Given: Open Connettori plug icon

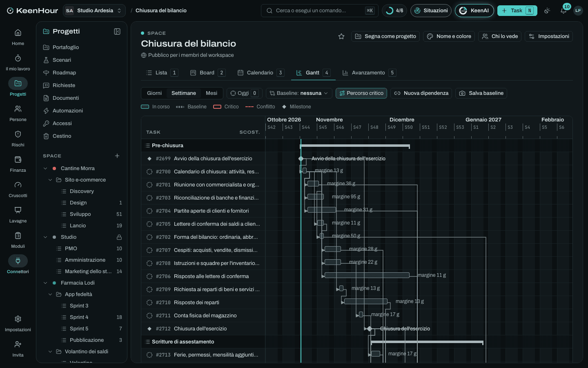Looking at the screenshot, I should pyautogui.click(x=18, y=261).
